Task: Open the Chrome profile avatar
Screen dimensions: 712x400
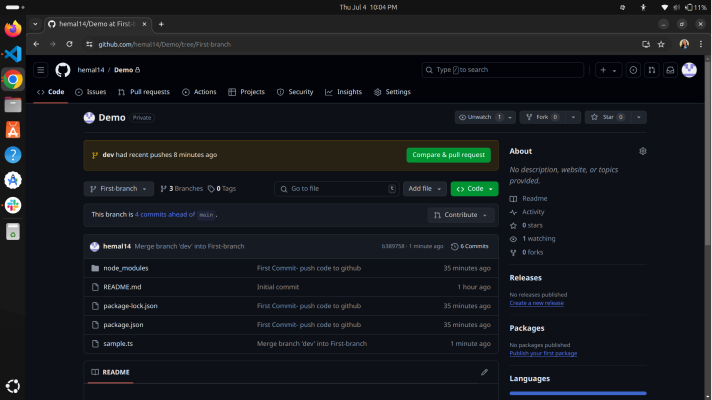Action: [x=684, y=44]
